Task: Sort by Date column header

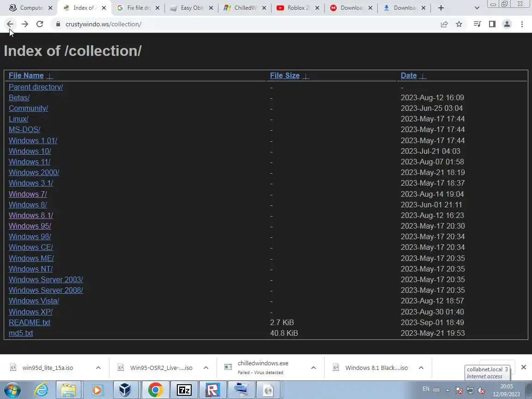Action: coord(409,76)
